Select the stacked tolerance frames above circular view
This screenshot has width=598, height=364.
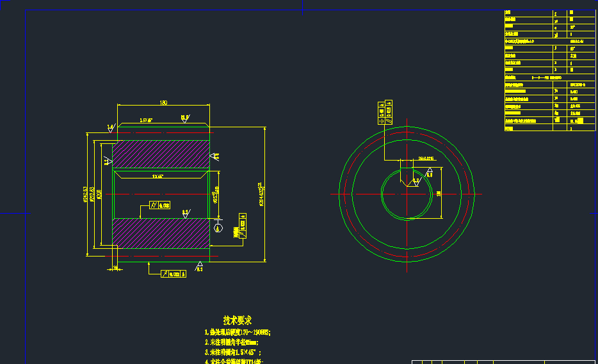pyautogui.click(x=385, y=113)
